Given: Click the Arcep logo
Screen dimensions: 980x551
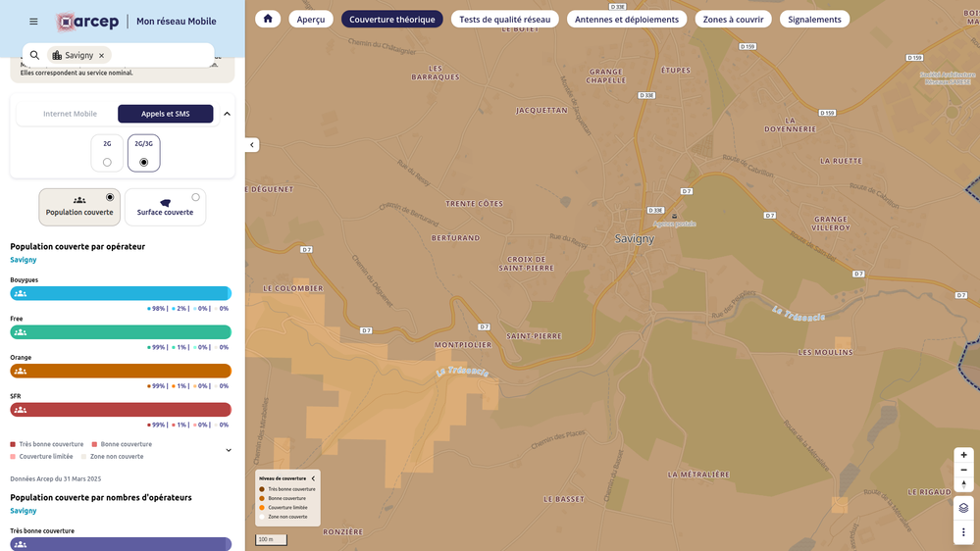Looking at the screenshot, I should click(x=88, y=22).
